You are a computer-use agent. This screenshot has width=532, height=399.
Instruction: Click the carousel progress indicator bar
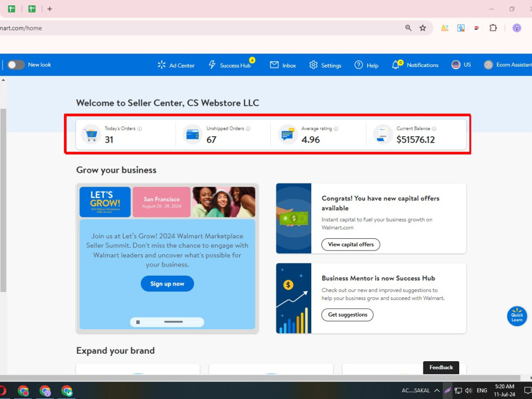[173, 322]
